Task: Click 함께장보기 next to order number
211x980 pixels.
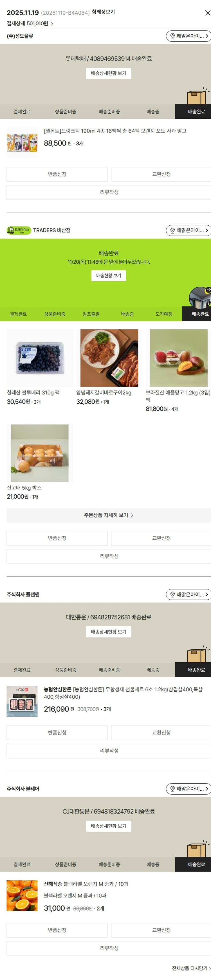Action: point(104,12)
